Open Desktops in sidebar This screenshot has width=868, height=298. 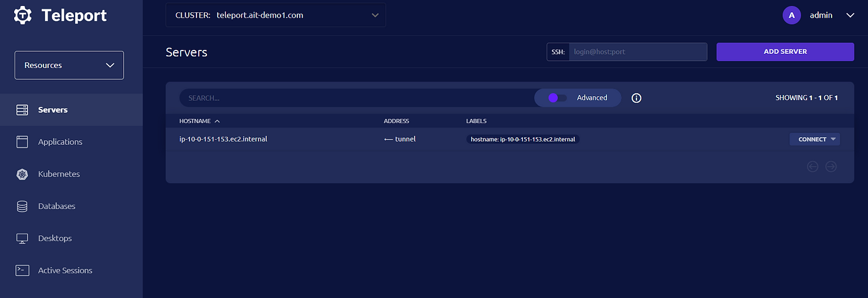(71, 239)
